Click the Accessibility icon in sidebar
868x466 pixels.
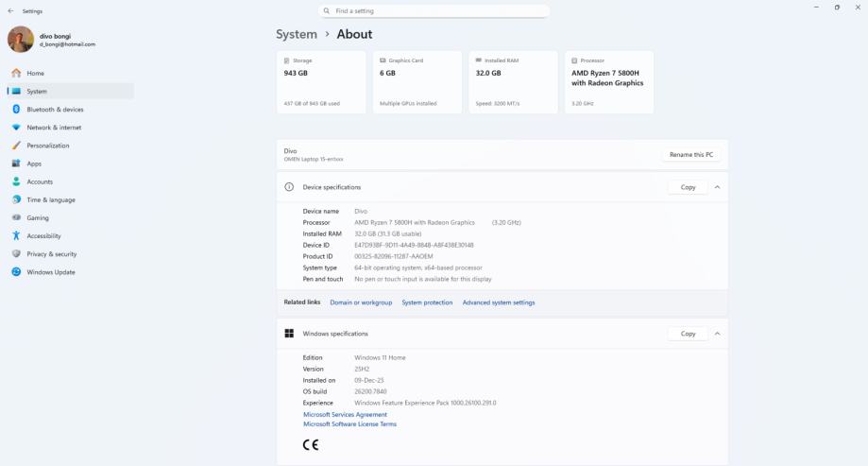(x=16, y=236)
